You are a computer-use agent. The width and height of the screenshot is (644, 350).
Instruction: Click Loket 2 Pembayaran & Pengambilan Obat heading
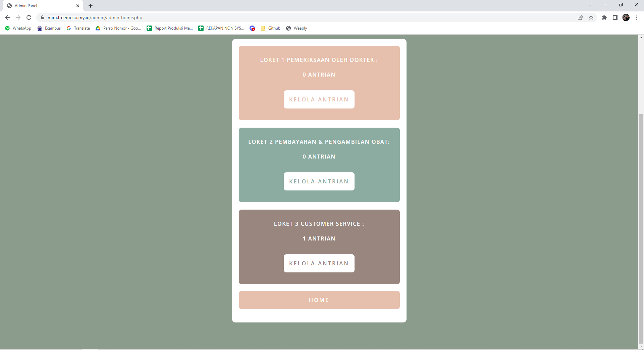(x=319, y=142)
